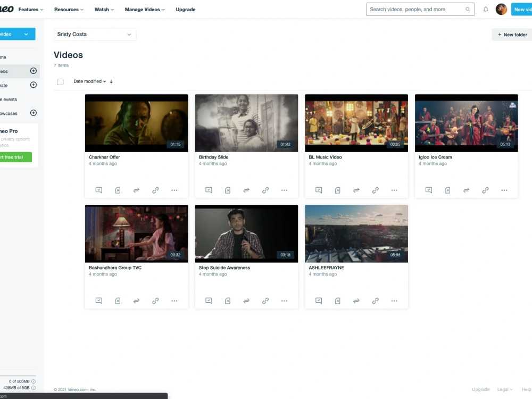Go to Live events in sidebar
532x399 pixels.
click(9, 99)
